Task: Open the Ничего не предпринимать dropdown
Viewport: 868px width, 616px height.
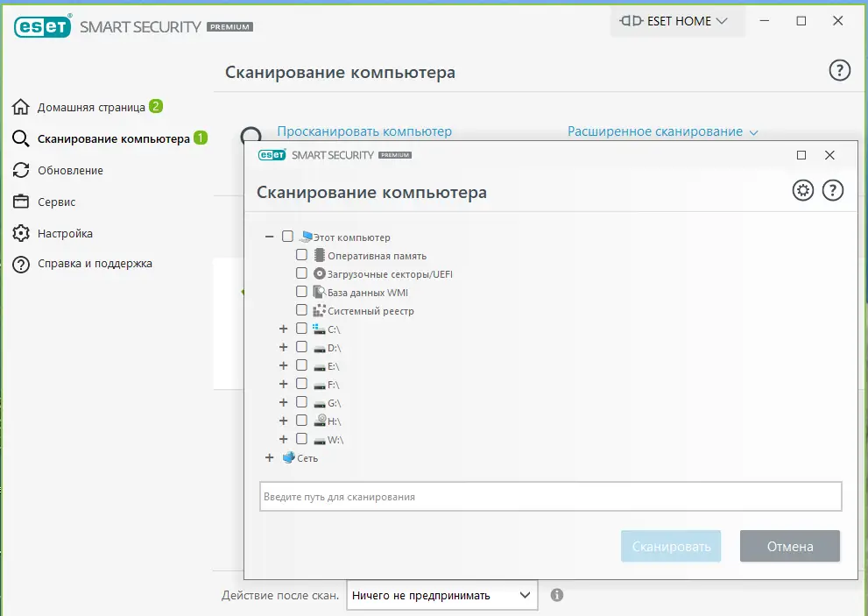Action: point(441,595)
